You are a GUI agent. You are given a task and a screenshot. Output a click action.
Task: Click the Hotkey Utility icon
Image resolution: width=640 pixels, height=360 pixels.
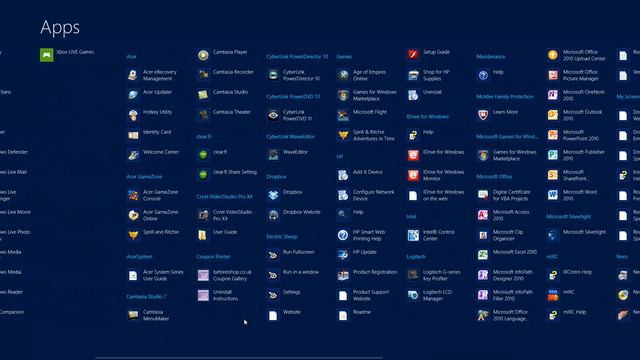(133, 115)
